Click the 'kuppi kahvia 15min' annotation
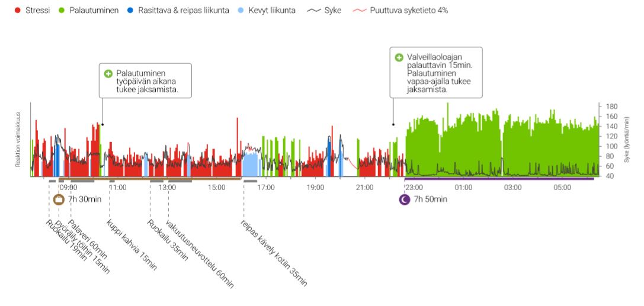 pyautogui.click(x=132, y=245)
